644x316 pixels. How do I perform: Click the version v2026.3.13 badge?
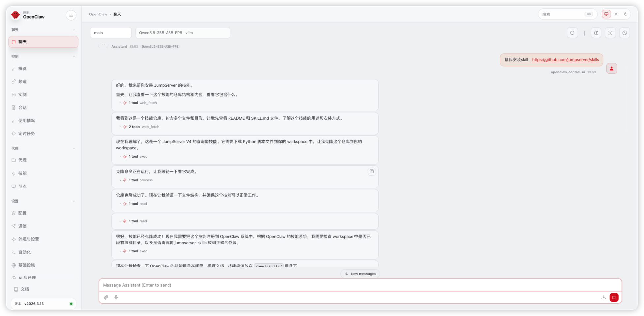[43, 304]
